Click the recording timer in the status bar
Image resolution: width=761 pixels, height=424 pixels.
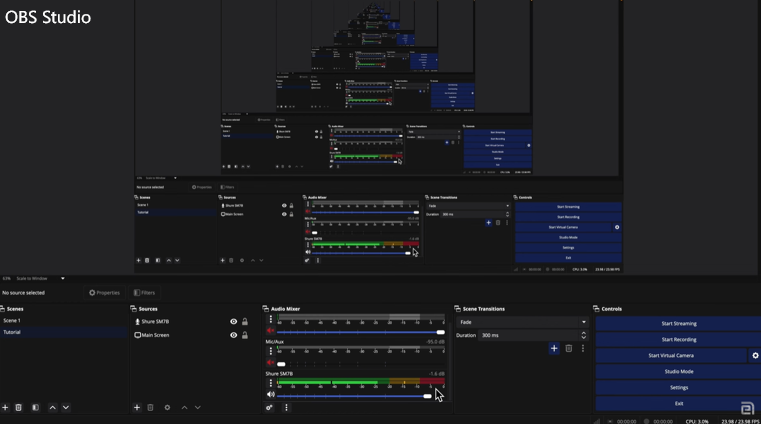[663, 422]
